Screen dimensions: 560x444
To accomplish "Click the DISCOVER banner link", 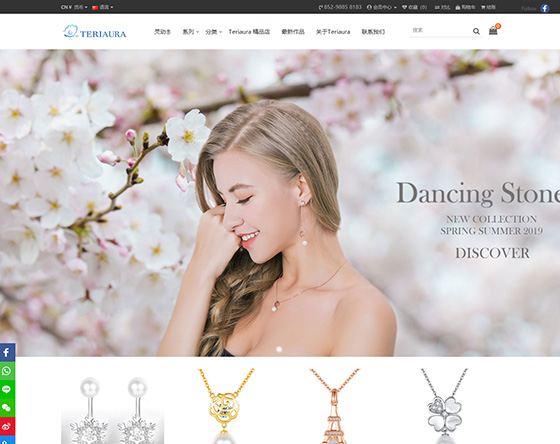I will [x=492, y=253].
